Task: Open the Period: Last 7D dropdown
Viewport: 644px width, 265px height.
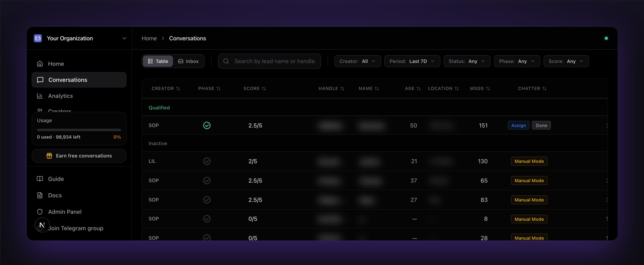Action: tap(412, 61)
